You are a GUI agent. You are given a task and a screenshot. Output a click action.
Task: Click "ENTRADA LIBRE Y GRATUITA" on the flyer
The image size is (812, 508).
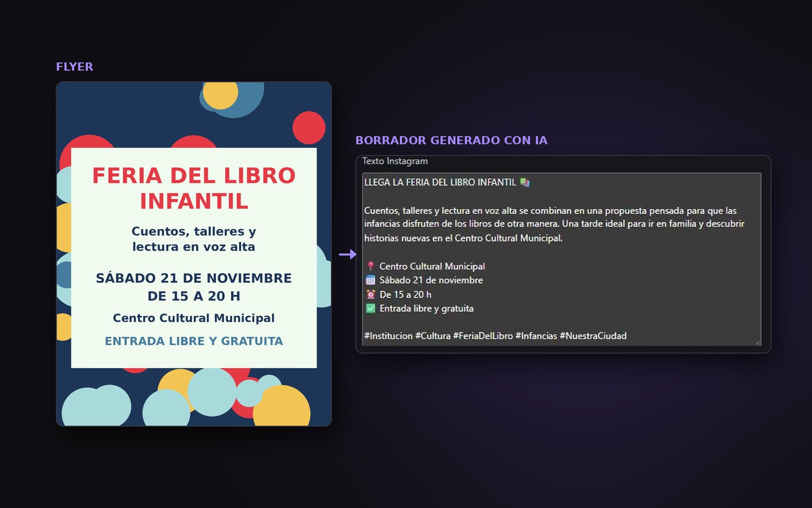click(x=194, y=341)
